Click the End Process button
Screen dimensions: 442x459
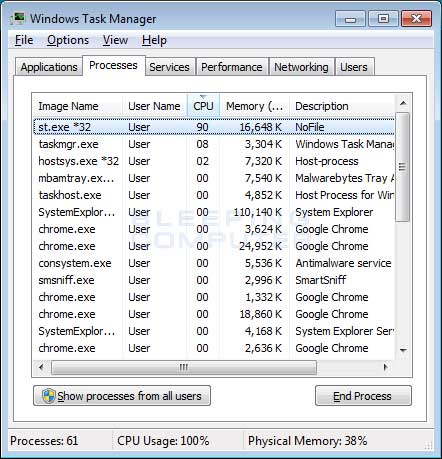point(363,396)
